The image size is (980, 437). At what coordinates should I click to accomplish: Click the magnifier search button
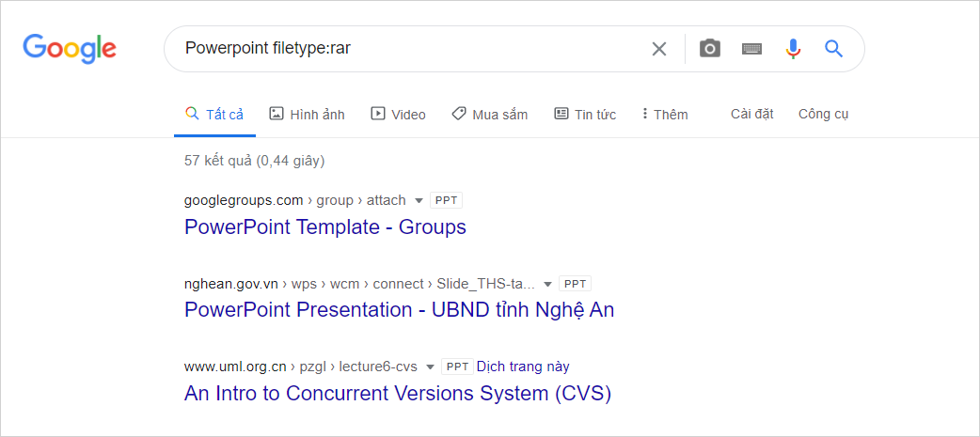(x=833, y=49)
